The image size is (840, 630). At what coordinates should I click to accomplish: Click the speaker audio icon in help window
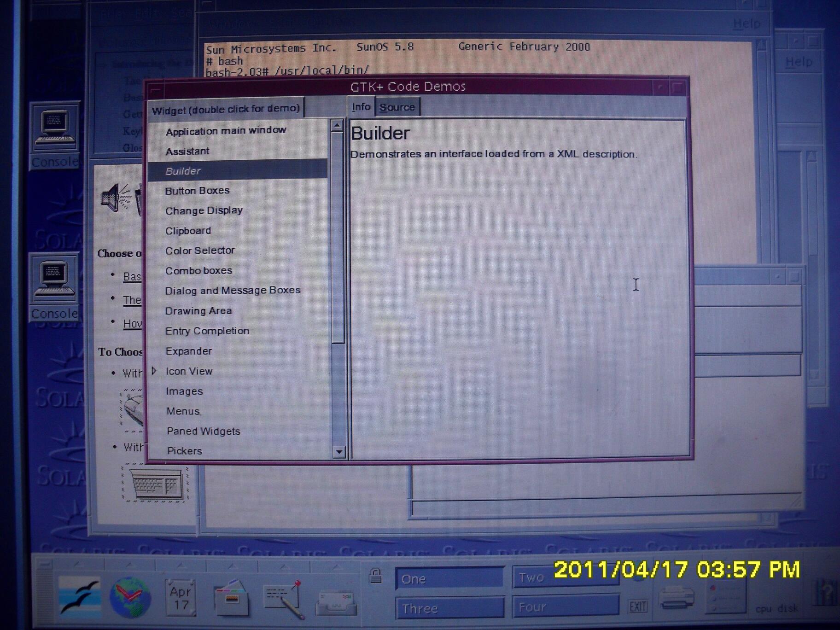pos(116,198)
